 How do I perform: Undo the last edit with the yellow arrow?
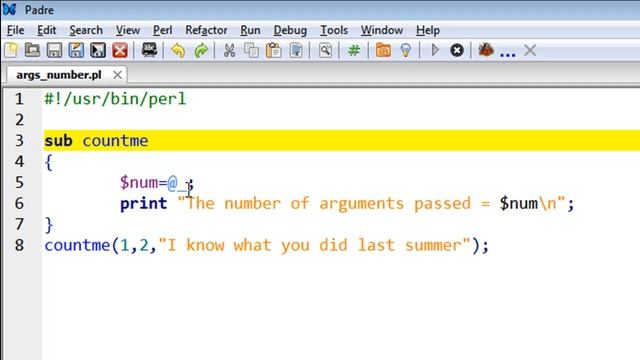coord(178,51)
